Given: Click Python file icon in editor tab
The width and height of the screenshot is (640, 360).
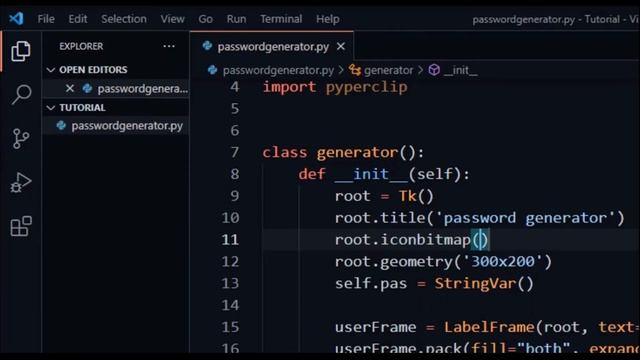Looking at the screenshot, I should coord(207,46).
